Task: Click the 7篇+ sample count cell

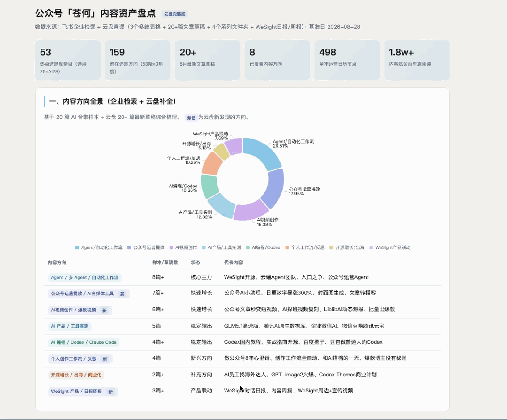Action: tap(158, 293)
